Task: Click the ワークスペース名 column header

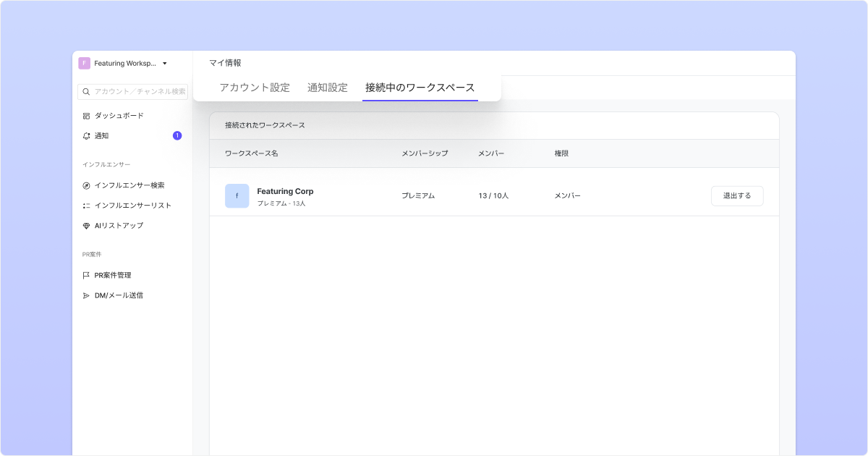Action: [x=251, y=153]
